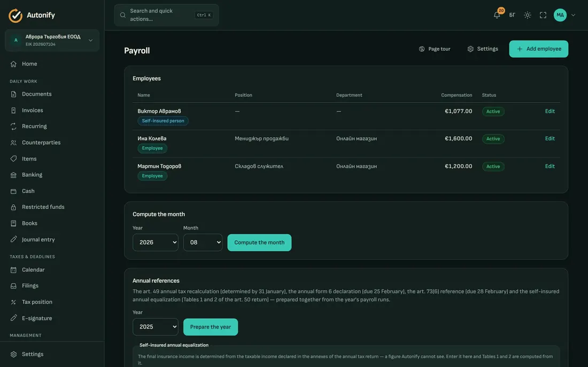The height and width of the screenshot is (367, 588).
Task: Click the Items tag icon
Action: (x=13, y=159)
